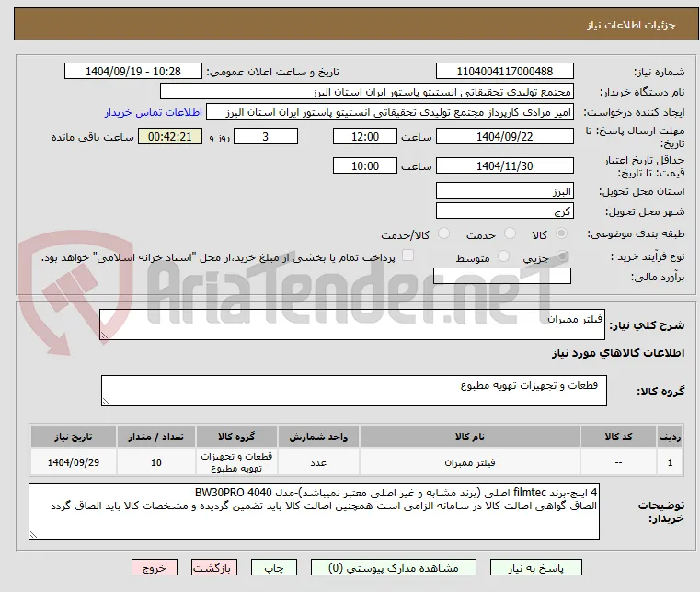The width and height of the screenshot is (700, 592).
Task: Select the کالا radio button
Action: tap(562, 233)
